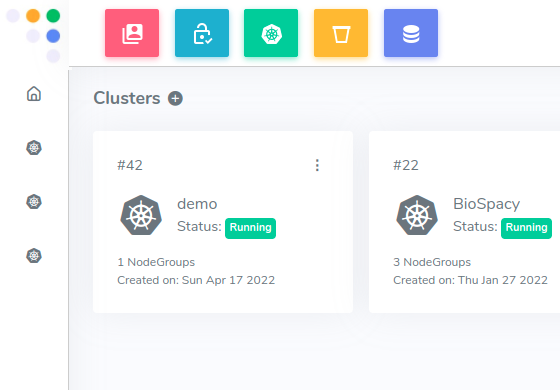
Task: Click the demo cluster Kubernetes icon
Action: click(x=141, y=215)
